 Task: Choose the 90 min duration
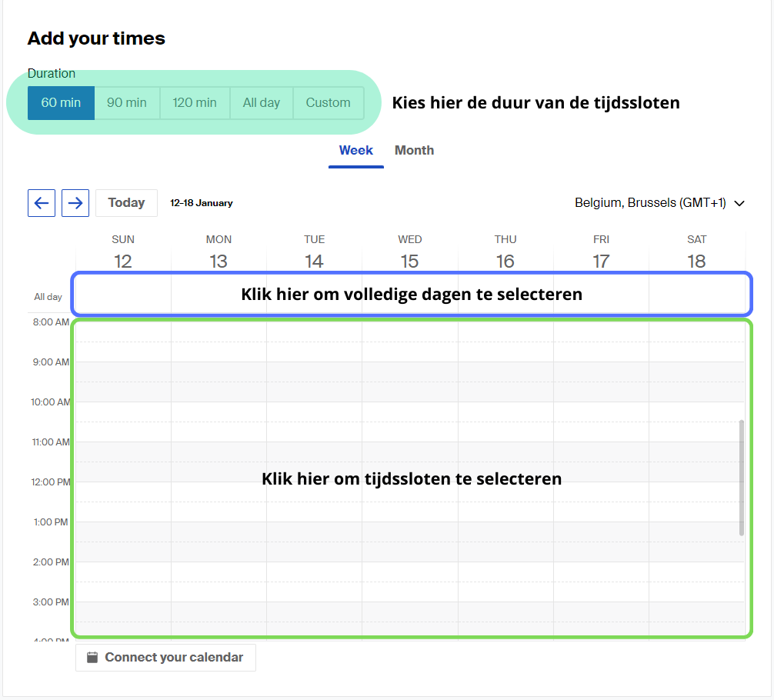coord(127,102)
